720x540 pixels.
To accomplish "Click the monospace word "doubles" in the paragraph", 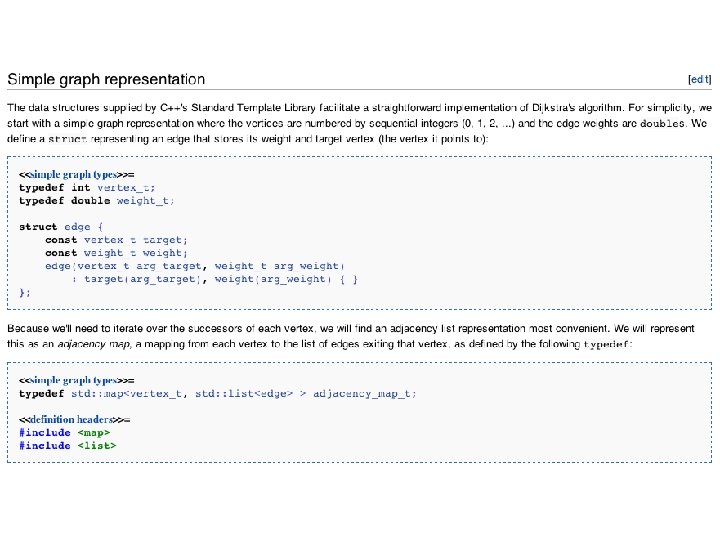I will [660, 123].
